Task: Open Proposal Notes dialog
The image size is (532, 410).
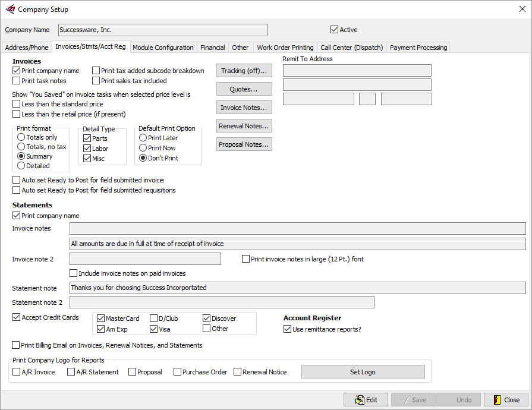Action: point(244,144)
